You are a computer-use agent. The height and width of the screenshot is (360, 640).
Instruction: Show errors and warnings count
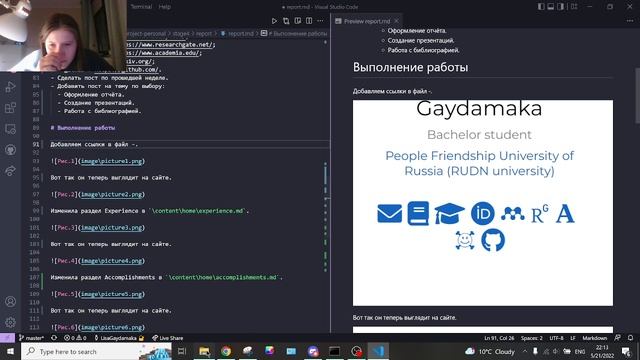click(75, 338)
